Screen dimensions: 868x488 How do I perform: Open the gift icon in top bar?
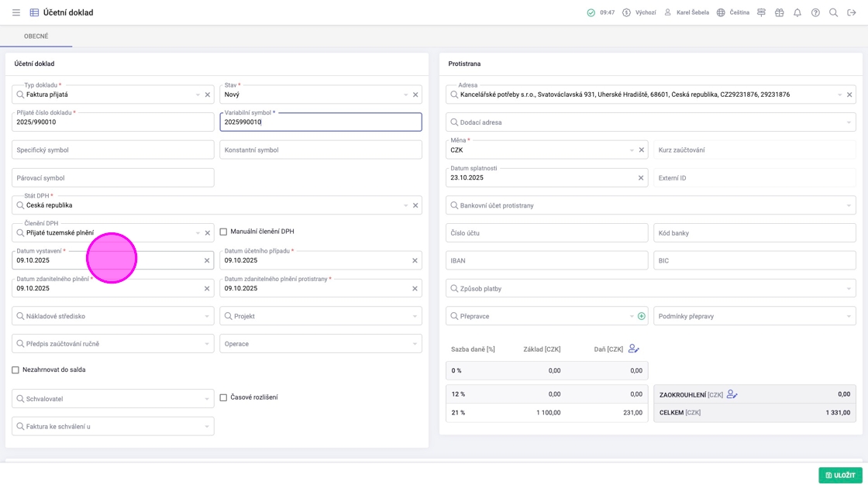[779, 12]
